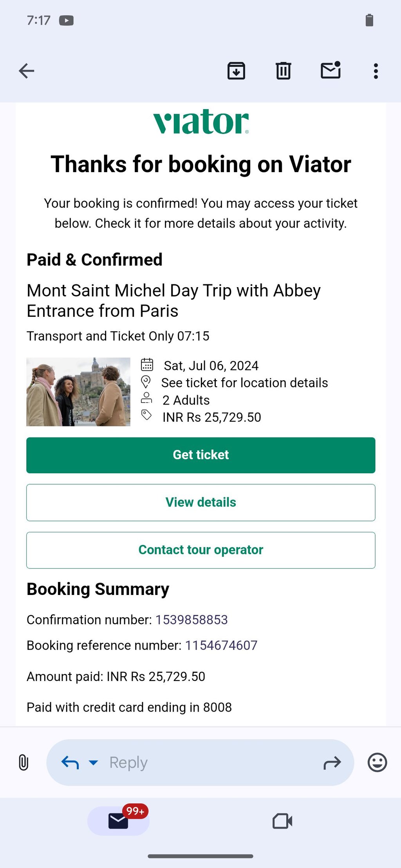Tap the Mont Saint Michel tour thumbnail
The height and width of the screenshot is (868, 401).
[x=78, y=392]
